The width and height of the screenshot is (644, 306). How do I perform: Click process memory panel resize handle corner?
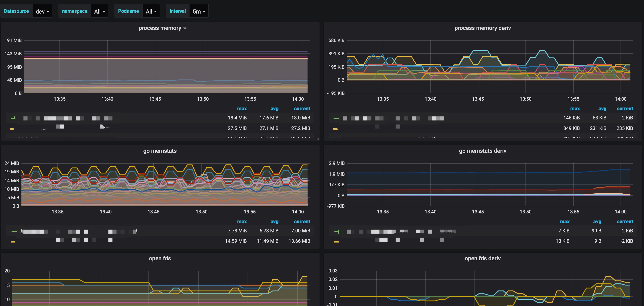(x=318, y=139)
